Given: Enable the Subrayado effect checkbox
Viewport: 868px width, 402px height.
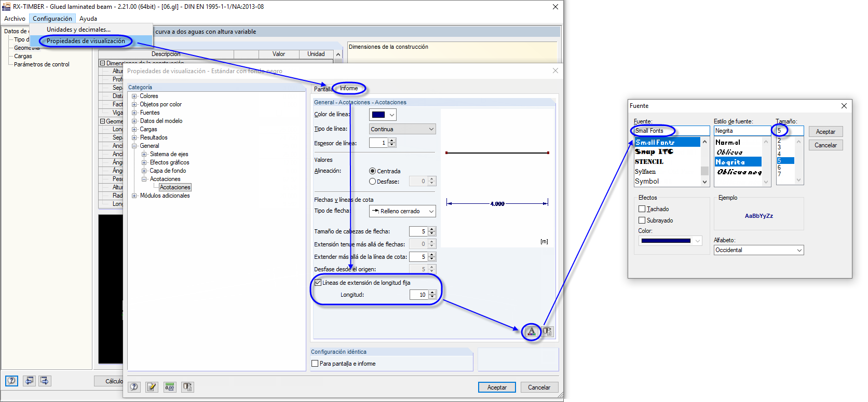Looking at the screenshot, I should pos(642,220).
